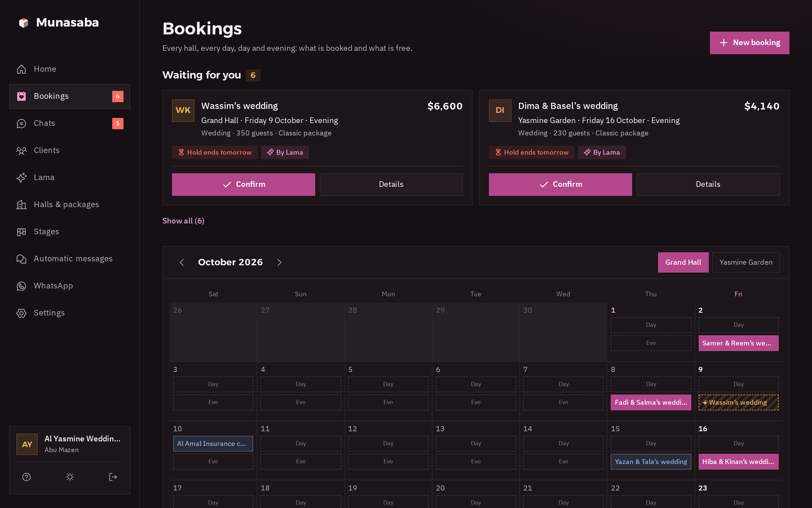Image resolution: width=812 pixels, height=508 pixels.
Task: Toggle the light/dark theme sun icon
Action: 70,477
